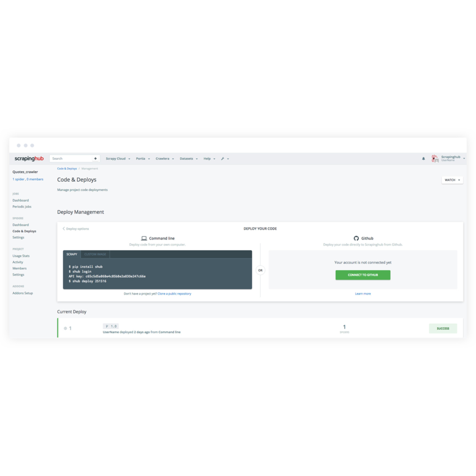This screenshot has height=476, width=476.
Task: Click the version 1.0 badge
Action: (112, 326)
